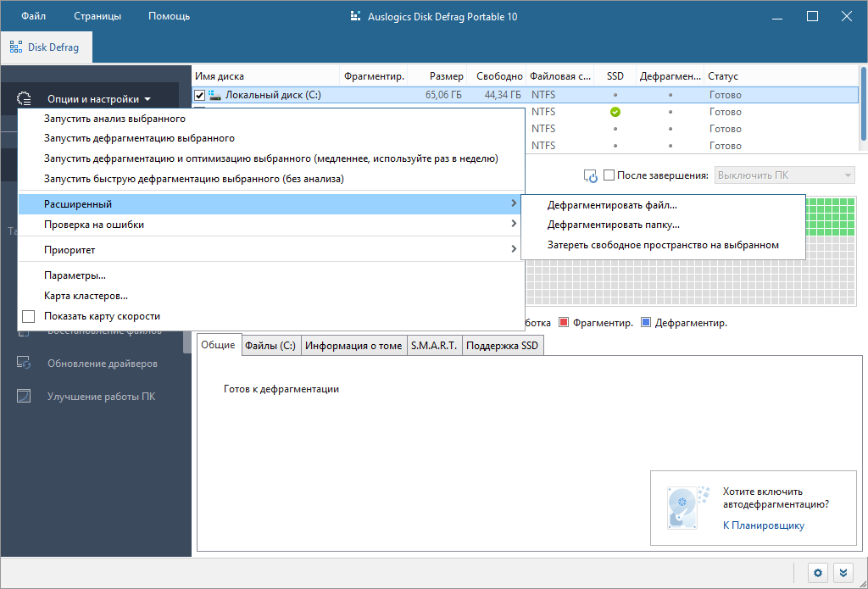
Task: Sort by Имя диска column header
Action: (265, 76)
